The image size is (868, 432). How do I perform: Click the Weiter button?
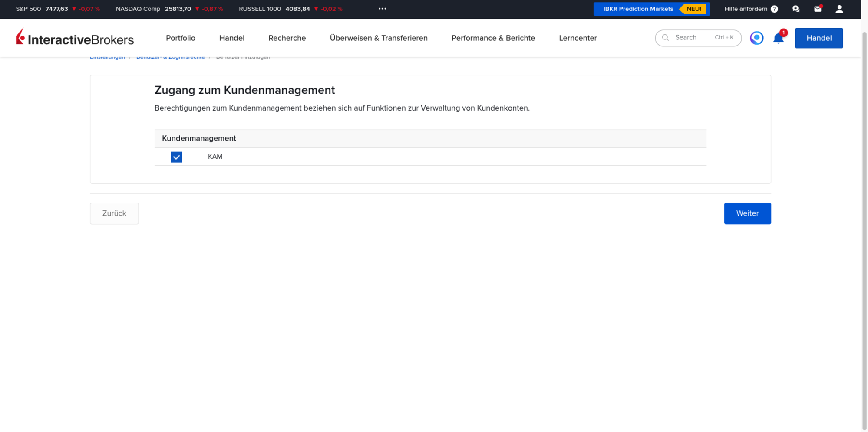pos(747,213)
